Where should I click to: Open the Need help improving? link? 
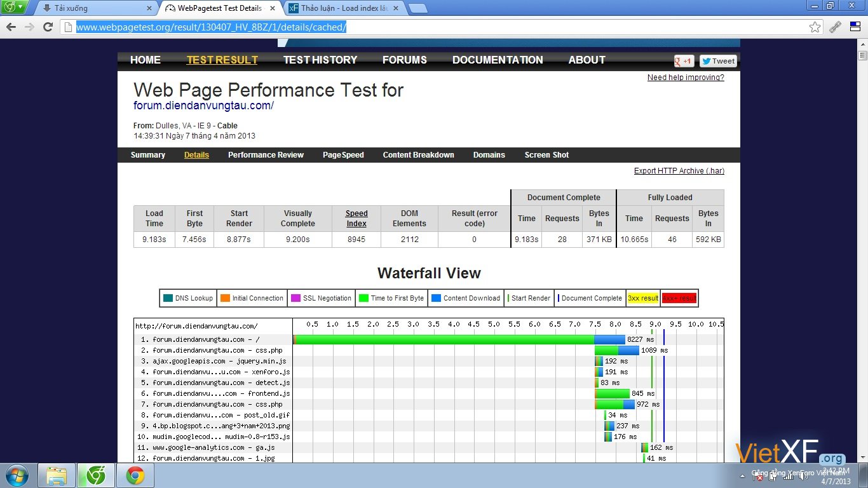(685, 78)
